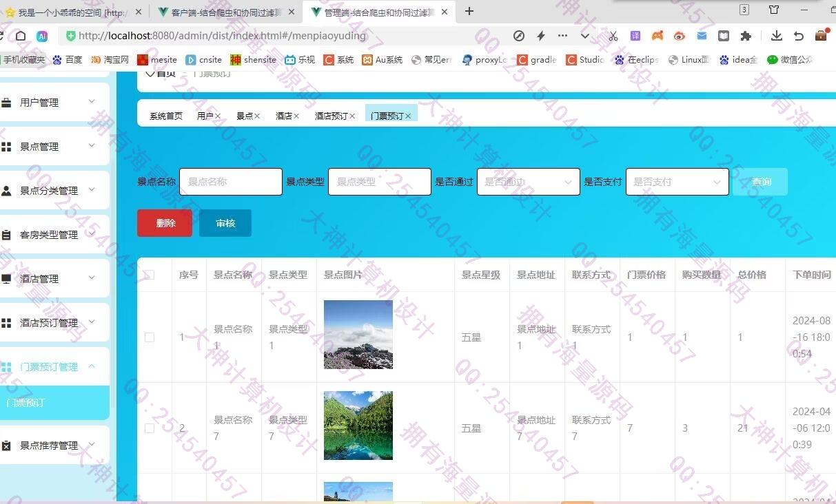
Task: Open the 是否支付 dropdown
Action: coord(677,182)
